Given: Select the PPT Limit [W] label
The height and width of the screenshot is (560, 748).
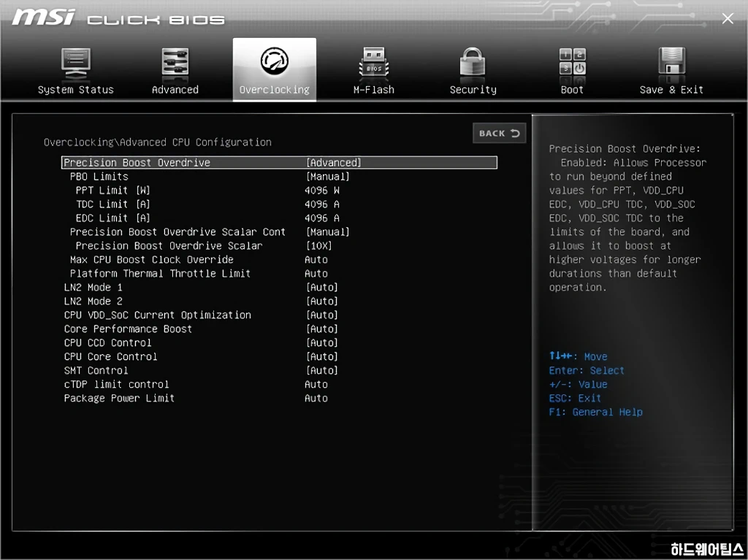Looking at the screenshot, I should [113, 191].
